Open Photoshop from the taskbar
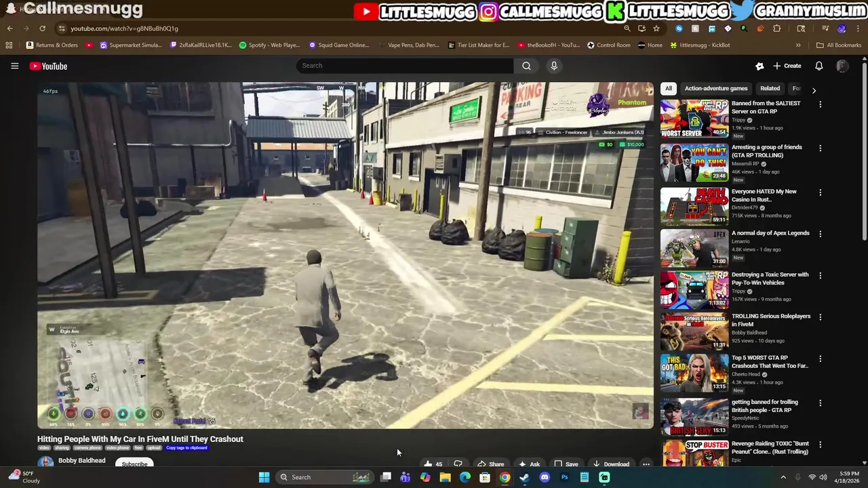868x488 pixels. tap(564, 477)
